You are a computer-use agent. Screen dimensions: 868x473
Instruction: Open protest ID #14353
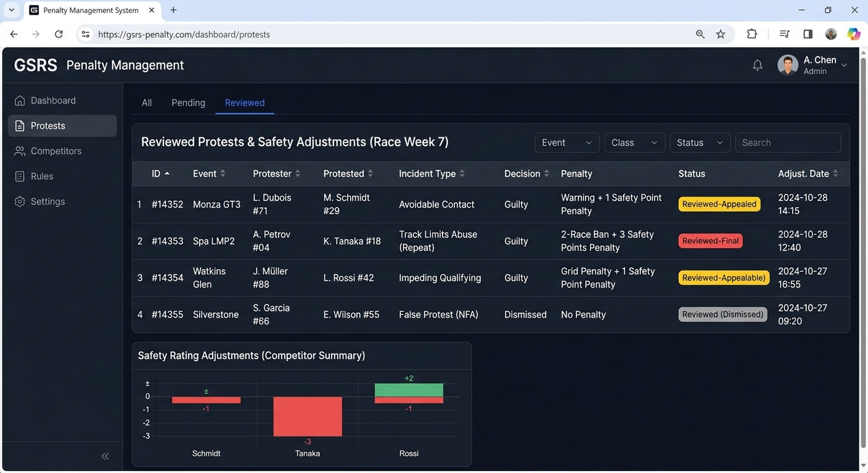tap(168, 241)
